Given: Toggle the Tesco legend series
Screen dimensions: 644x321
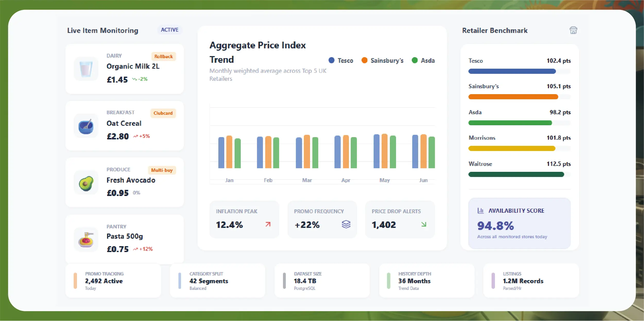Looking at the screenshot, I should click(x=341, y=60).
